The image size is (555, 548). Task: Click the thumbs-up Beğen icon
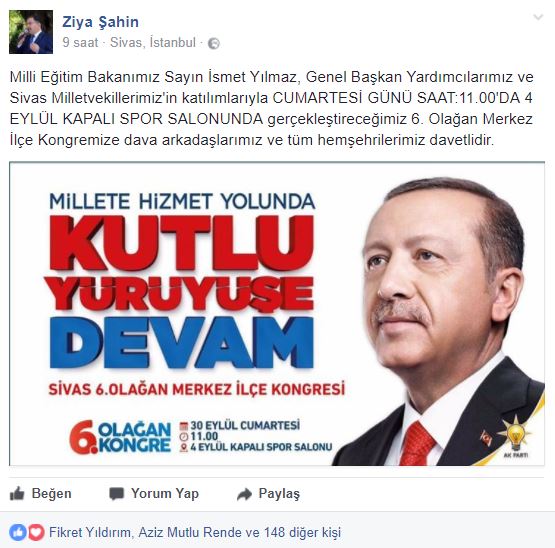click(x=17, y=493)
